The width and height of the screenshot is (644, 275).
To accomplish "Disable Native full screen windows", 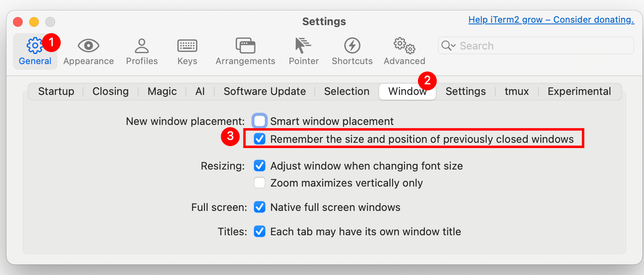I will [x=260, y=207].
